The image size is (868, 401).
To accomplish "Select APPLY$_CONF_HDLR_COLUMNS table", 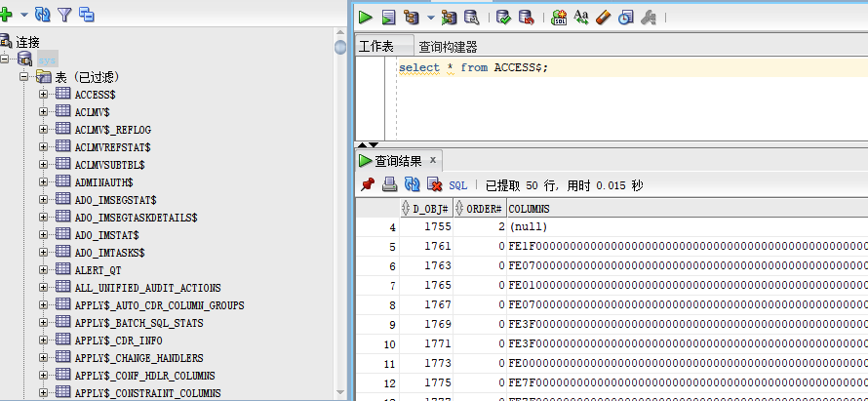I will click(x=145, y=376).
